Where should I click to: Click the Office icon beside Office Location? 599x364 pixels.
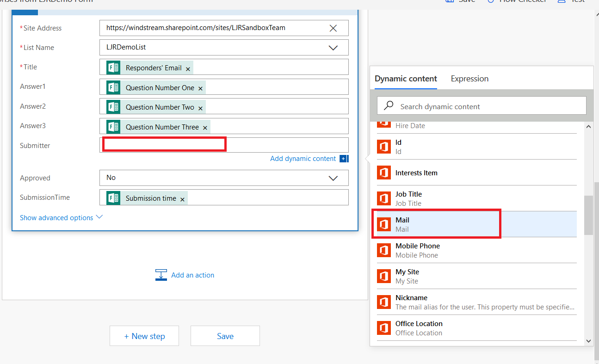(384, 328)
